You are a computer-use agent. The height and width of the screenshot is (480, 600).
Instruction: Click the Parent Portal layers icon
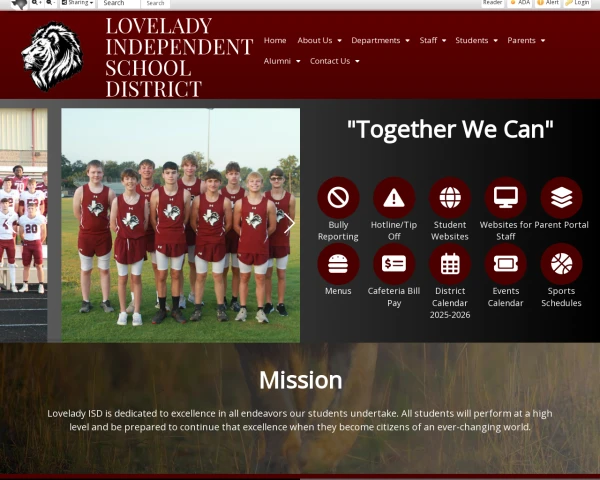561,198
